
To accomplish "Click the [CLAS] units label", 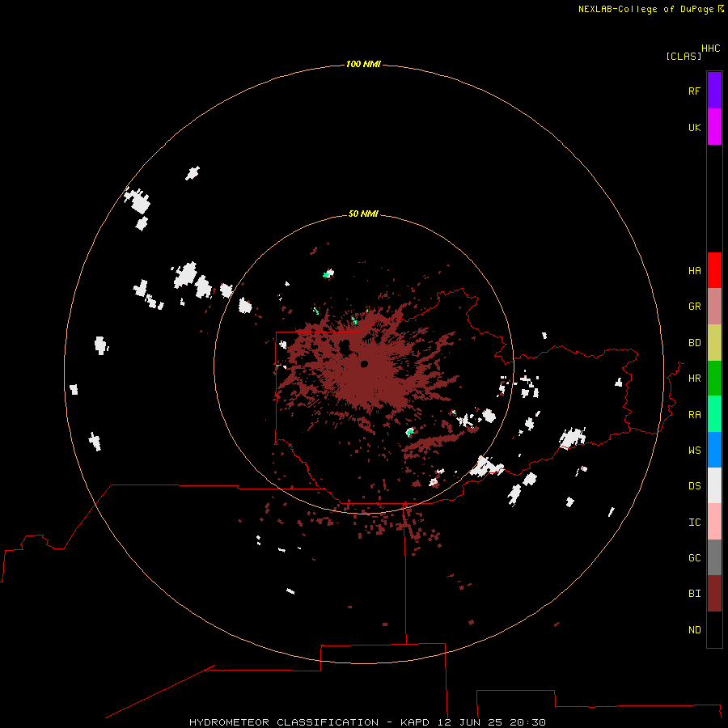I will (684, 56).
